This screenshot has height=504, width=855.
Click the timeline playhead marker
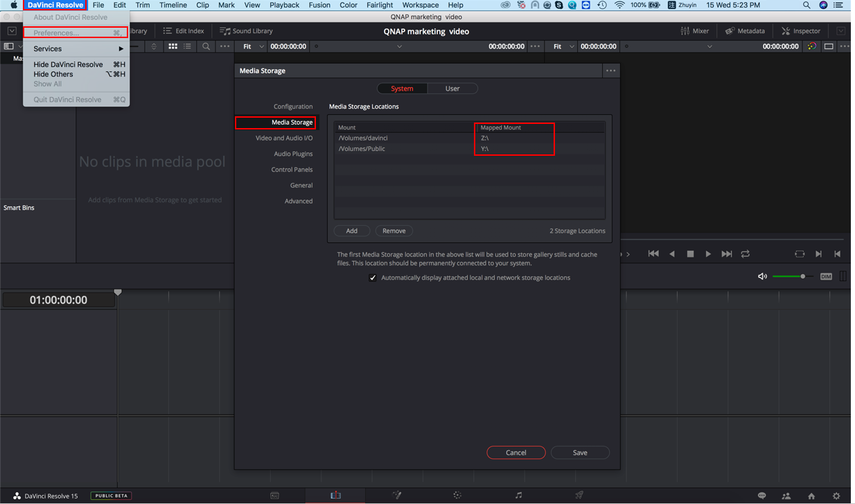tap(118, 293)
